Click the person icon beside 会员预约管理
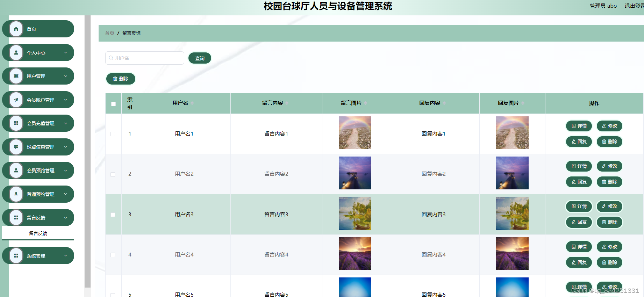 (16, 171)
